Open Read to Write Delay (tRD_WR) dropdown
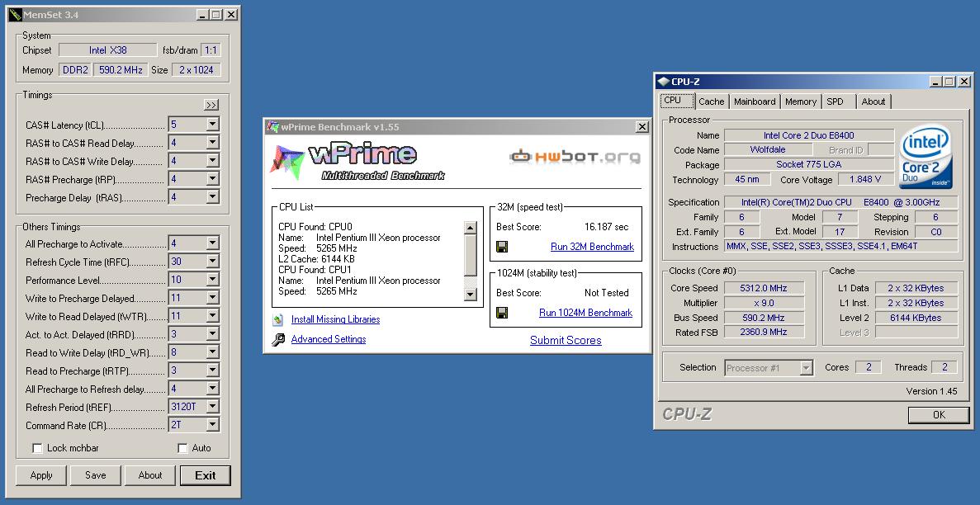Viewport: 980px width, 505px height. point(212,352)
